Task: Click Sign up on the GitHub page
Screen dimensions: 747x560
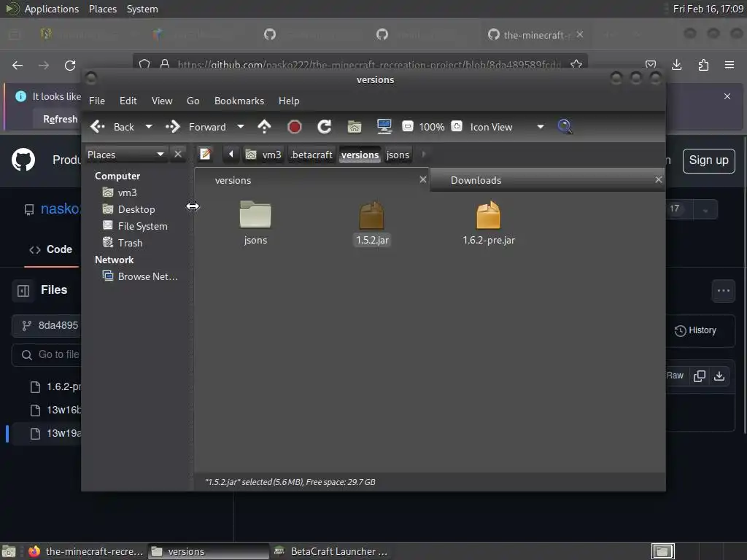Action: click(708, 160)
